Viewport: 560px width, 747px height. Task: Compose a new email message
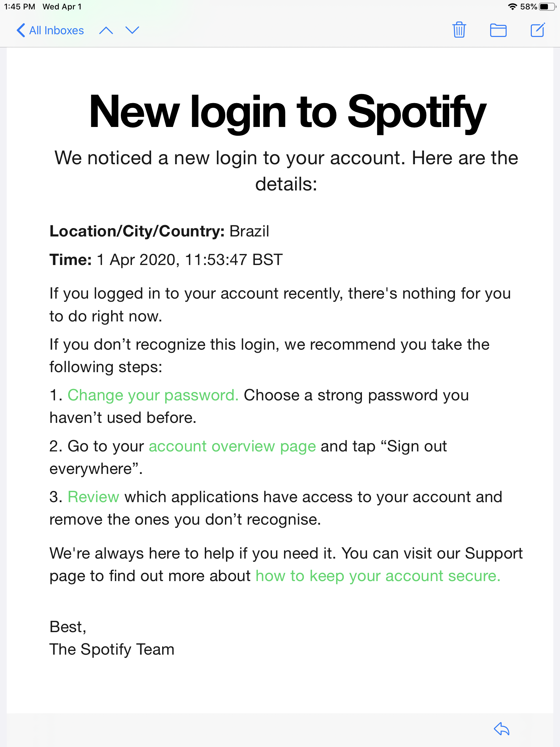pos(538,30)
